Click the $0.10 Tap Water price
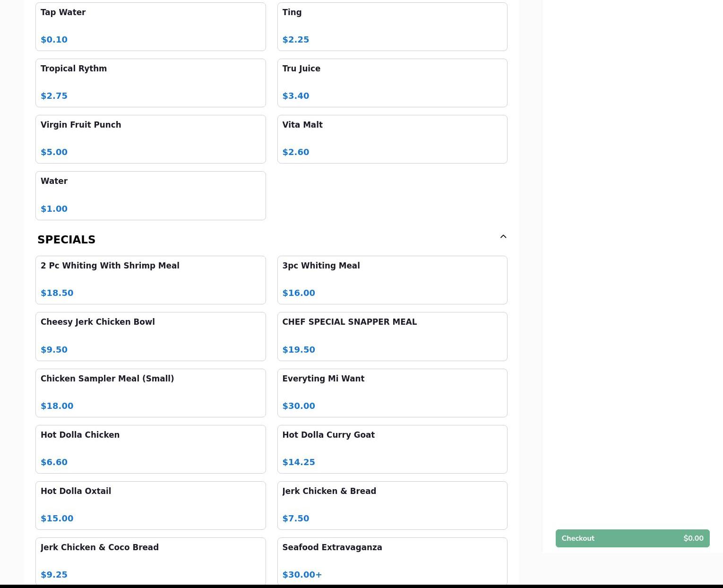This screenshot has height=588, width=723. click(x=54, y=40)
